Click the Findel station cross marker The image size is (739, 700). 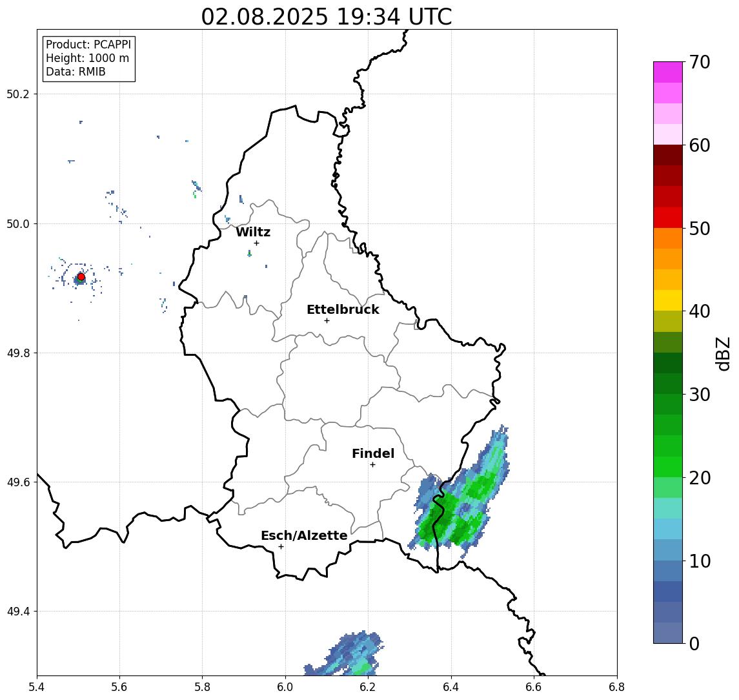[x=372, y=465]
